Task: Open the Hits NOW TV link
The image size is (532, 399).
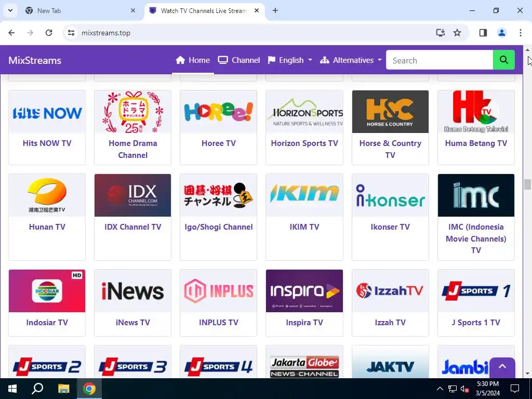Action: [47, 143]
